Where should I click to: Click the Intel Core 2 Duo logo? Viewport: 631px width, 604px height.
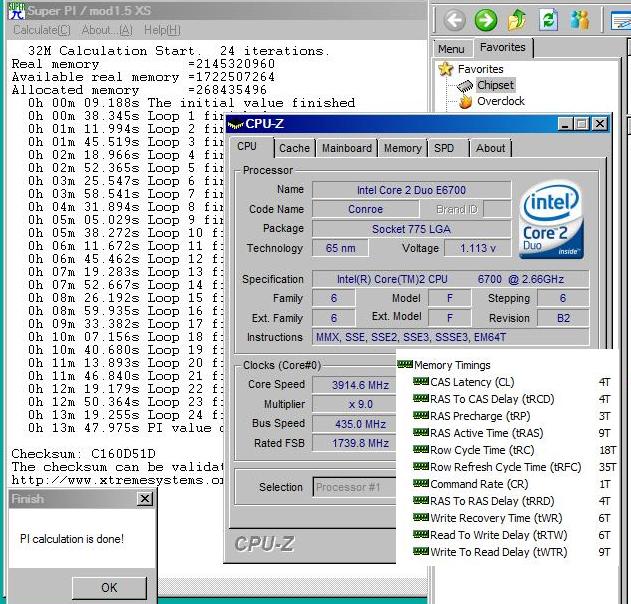click(x=551, y=220)
